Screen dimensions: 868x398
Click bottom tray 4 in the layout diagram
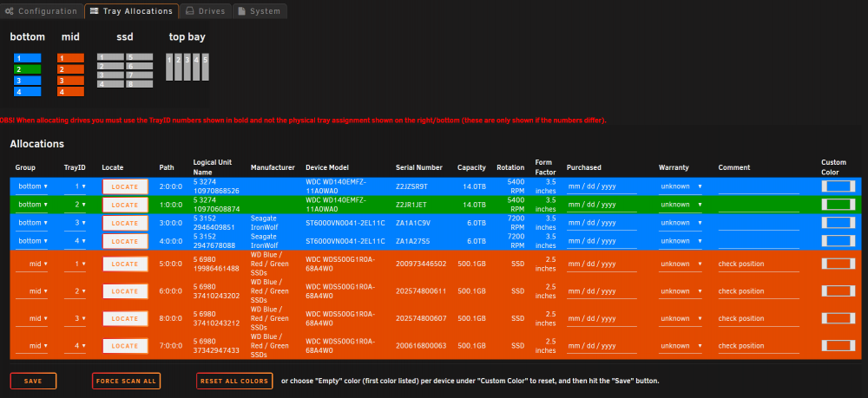point(27,91)
